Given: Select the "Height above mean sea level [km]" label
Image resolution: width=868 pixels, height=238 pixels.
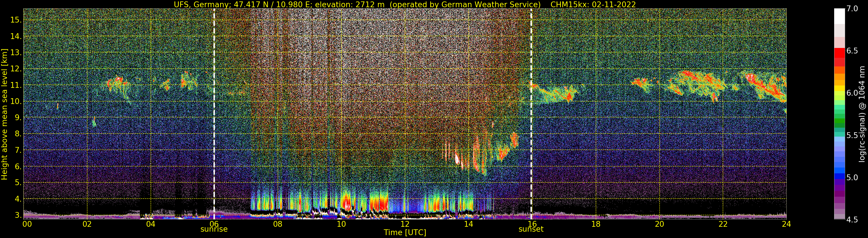Looking at the screenshot, I should 4,114.
